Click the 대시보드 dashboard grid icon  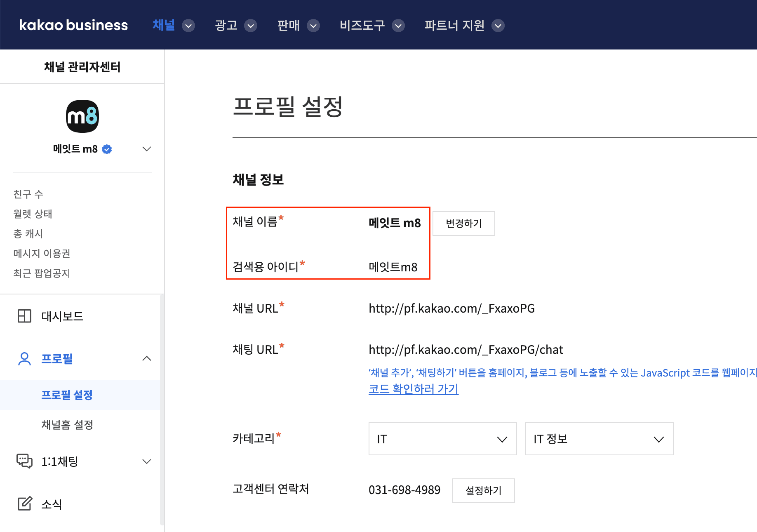24,316
